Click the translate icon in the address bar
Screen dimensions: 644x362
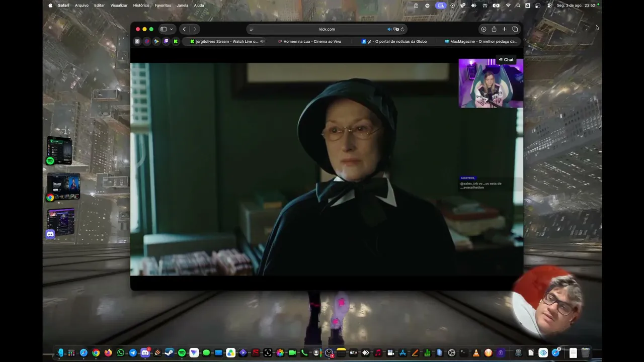[x=396, y=29]
